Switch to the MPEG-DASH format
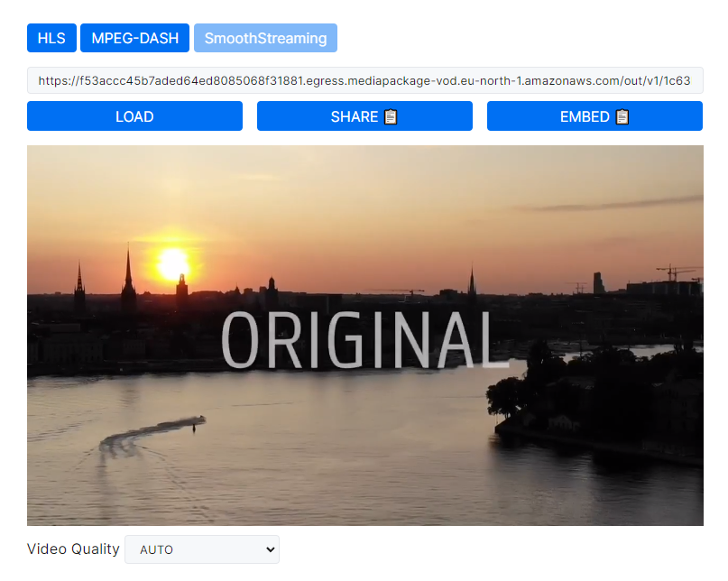This screenshot has width=728, height=581. tap(134, 38)
